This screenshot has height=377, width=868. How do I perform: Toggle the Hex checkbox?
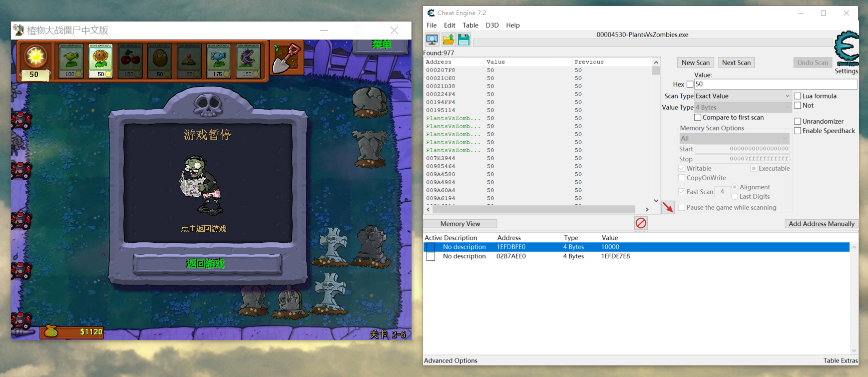click(x=690, y=84)
